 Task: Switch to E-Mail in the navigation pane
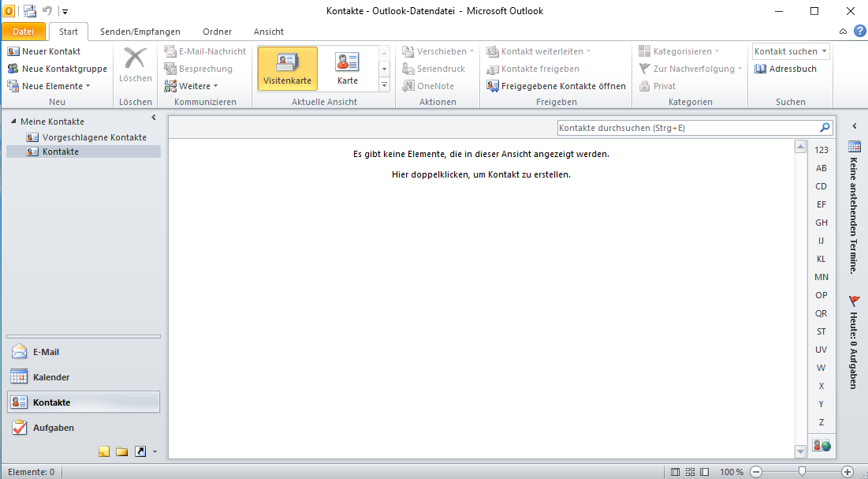click(83, 351)
